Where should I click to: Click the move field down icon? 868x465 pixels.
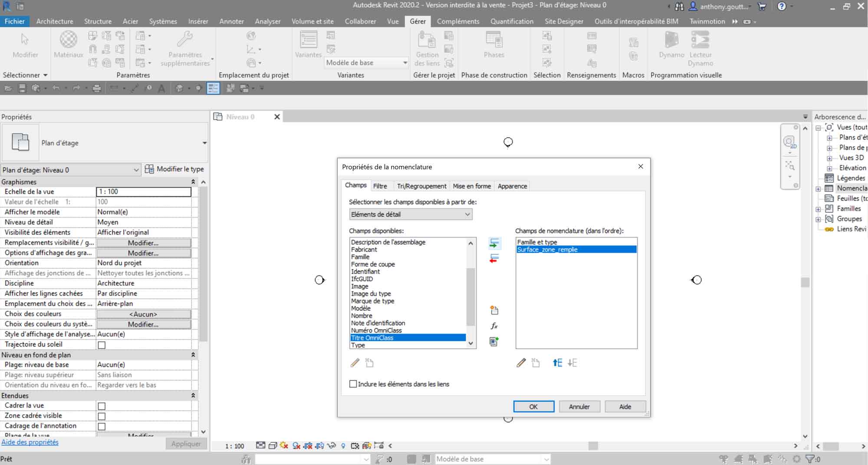[572, 363]
